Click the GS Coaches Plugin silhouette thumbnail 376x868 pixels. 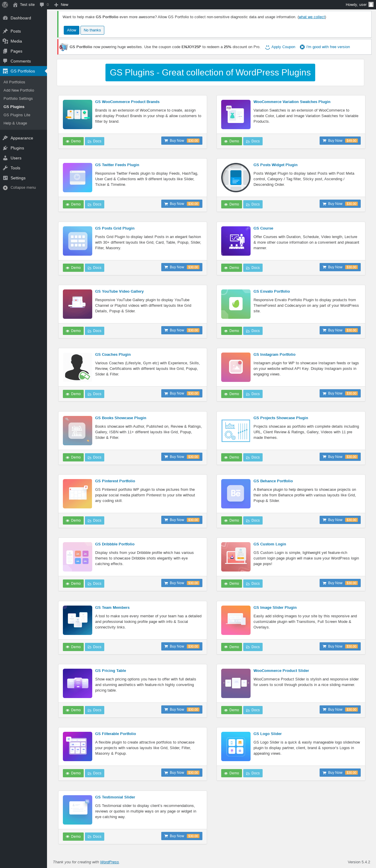coord(78,367)
